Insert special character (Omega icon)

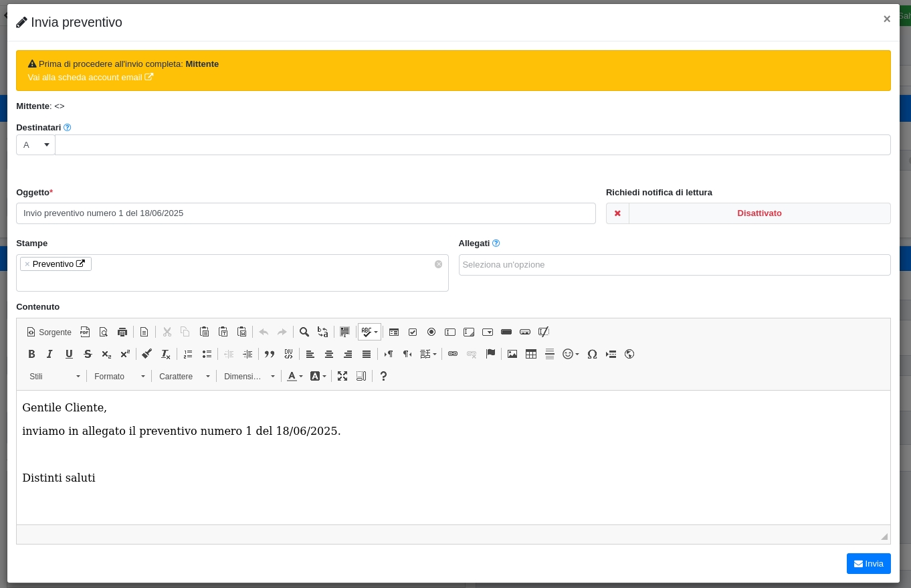(592, 354)
